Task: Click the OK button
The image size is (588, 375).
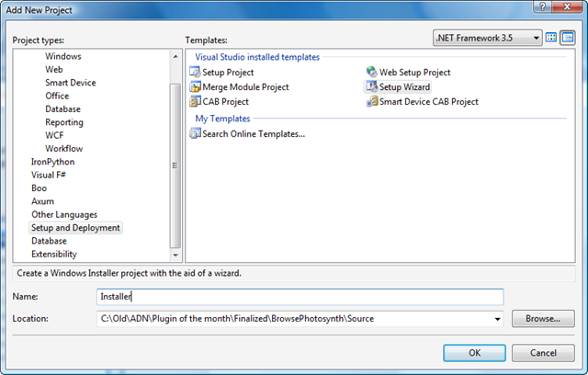Action: pyautogui.click(x=474, y=352)
